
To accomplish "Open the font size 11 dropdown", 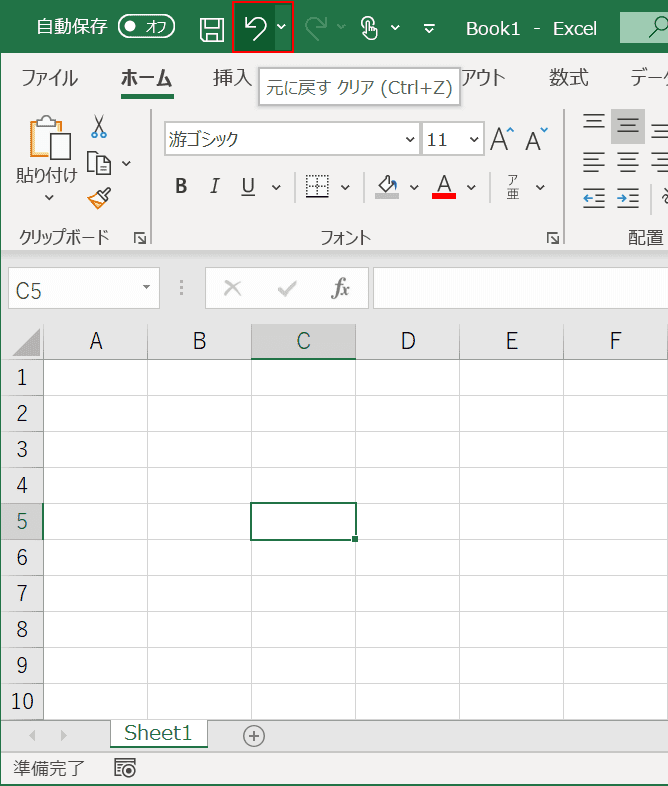I will click(x=474, y=139).
